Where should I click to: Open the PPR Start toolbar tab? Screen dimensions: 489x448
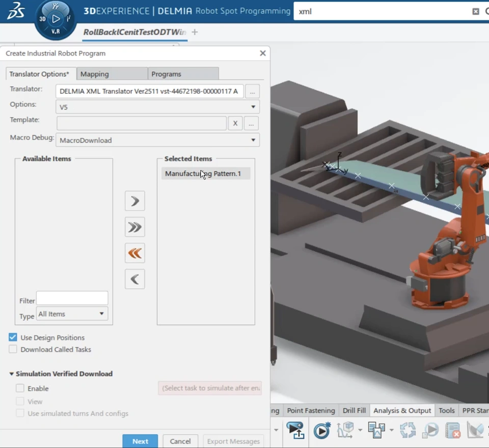click(474, 411)
